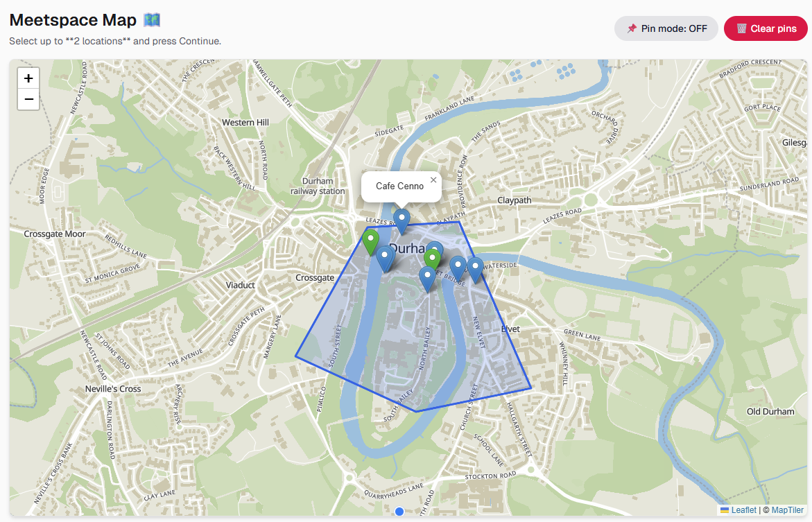
Task: Toggle Pin mode on
Action: click(x=666, y=28)
